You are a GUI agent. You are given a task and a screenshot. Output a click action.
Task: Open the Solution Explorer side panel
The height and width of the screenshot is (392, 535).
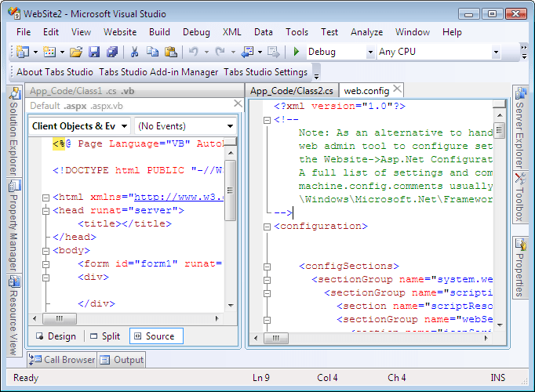14,132
